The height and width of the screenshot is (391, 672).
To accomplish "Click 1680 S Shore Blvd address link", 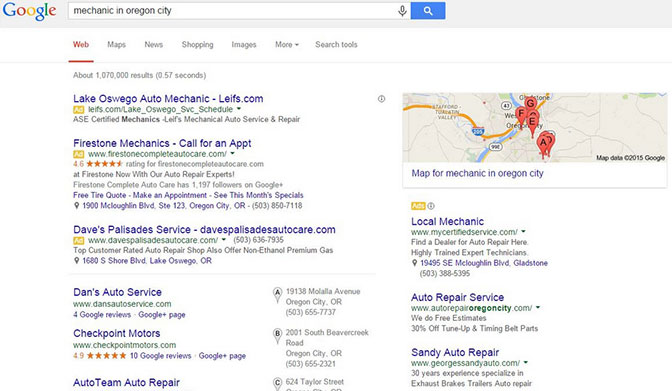I will point(147,261).
